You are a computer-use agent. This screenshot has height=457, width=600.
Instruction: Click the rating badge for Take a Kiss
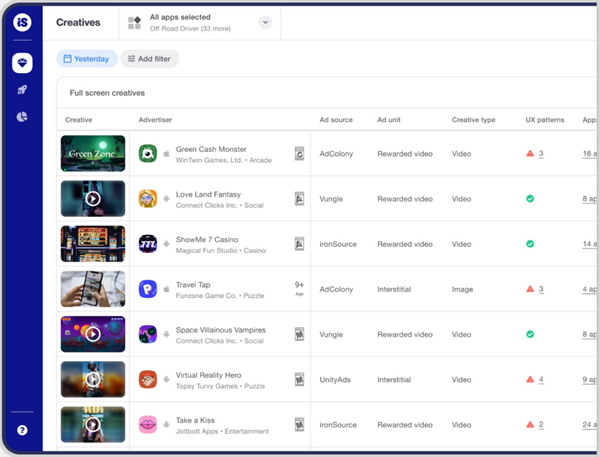pyautogui.click(x=299, y=424)
